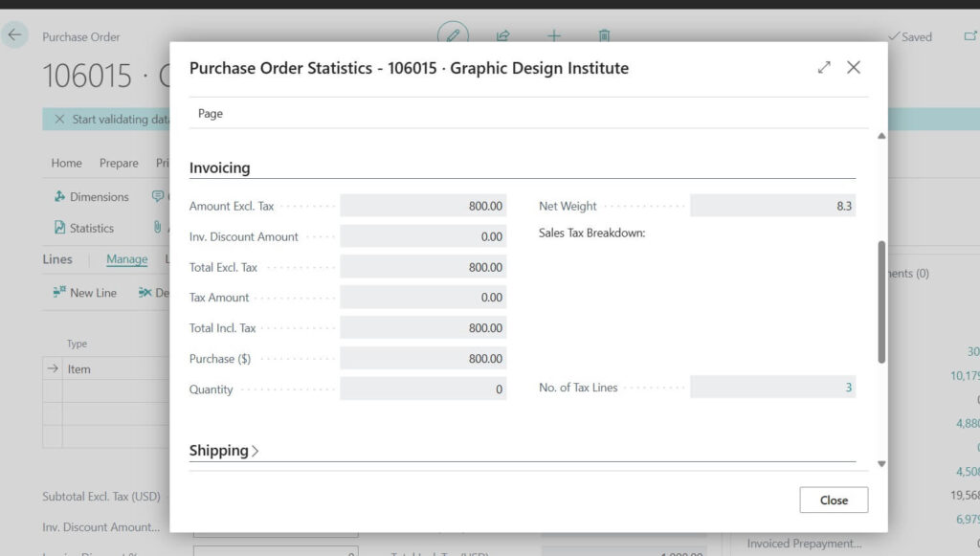Screen dimensions: 980x556
Task: Click the delete trash icon
Action: coord(604,35)
